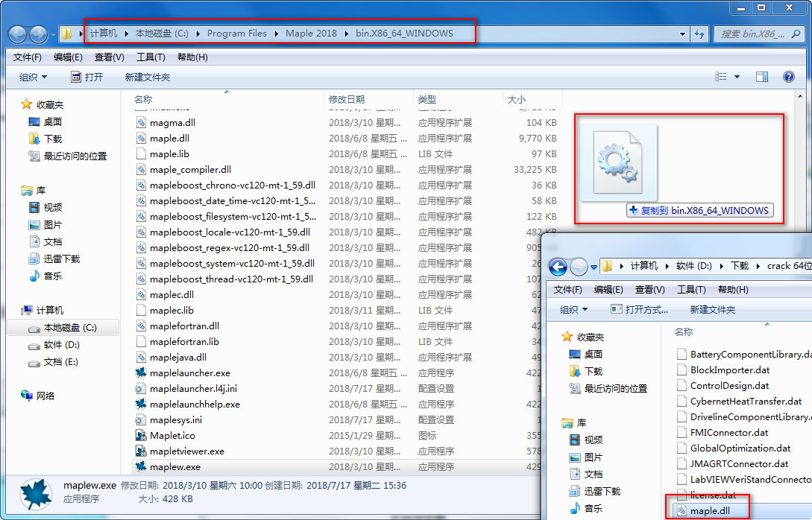Sort by the 名称 column header
This screenshot has height=520, width=812.
tap(143, 99)
